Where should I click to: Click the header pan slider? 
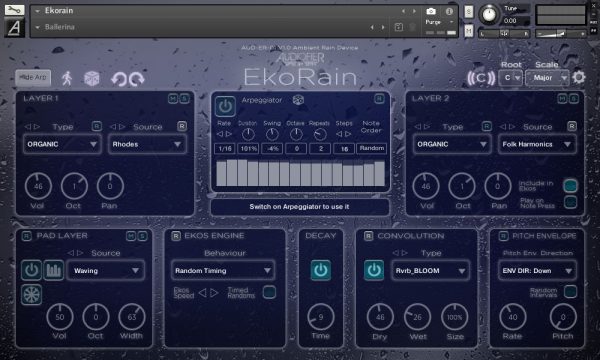tap(504, 34)
